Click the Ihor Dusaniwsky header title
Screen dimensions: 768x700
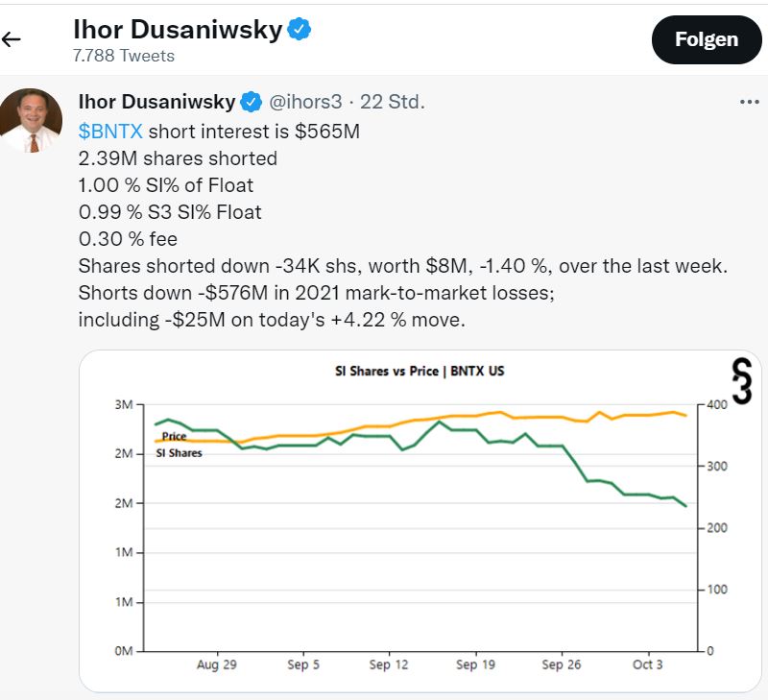(x=178, y=30)
